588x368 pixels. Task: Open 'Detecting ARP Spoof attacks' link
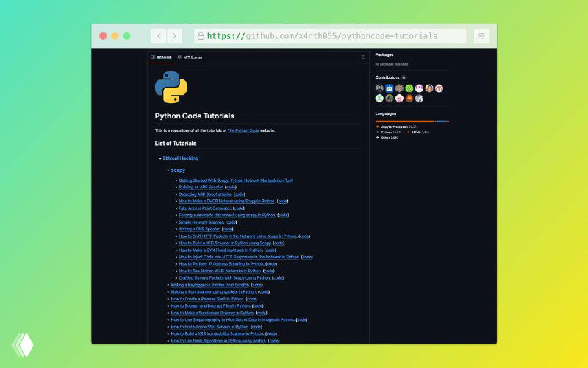click(x=205, y=194)
